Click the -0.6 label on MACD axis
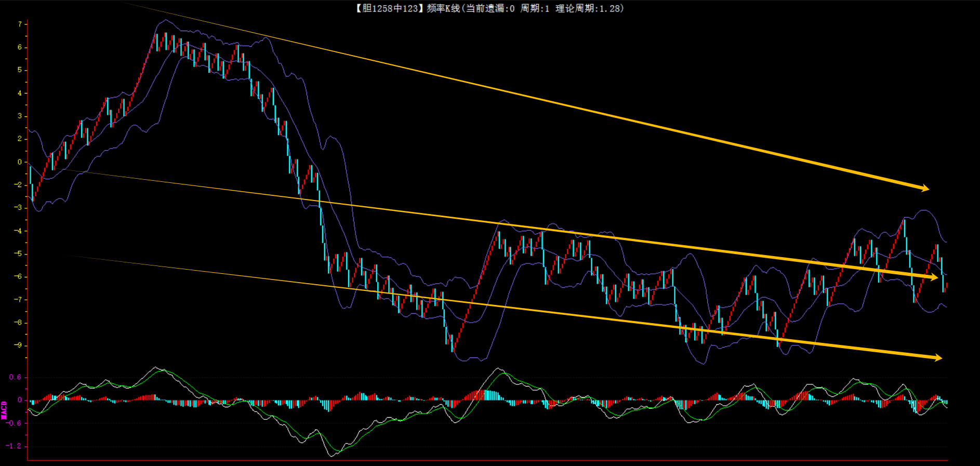 (x=14, y=423)
